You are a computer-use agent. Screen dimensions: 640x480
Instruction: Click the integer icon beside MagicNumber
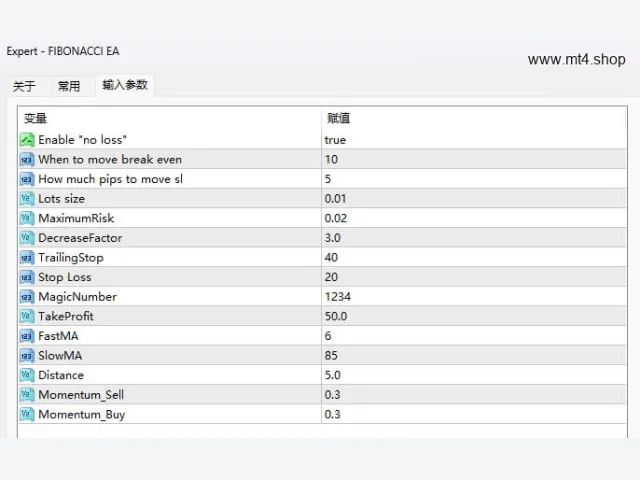point(27,297)
